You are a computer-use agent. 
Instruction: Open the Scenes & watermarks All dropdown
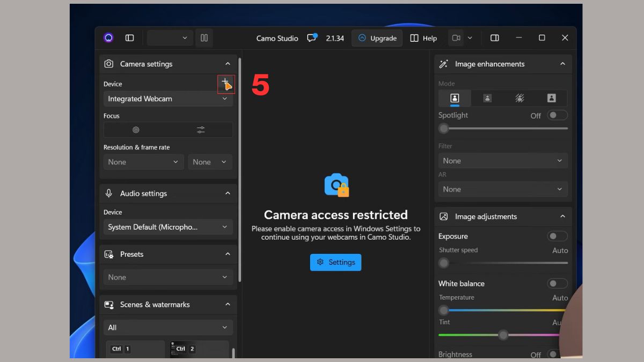click(168, 328)
